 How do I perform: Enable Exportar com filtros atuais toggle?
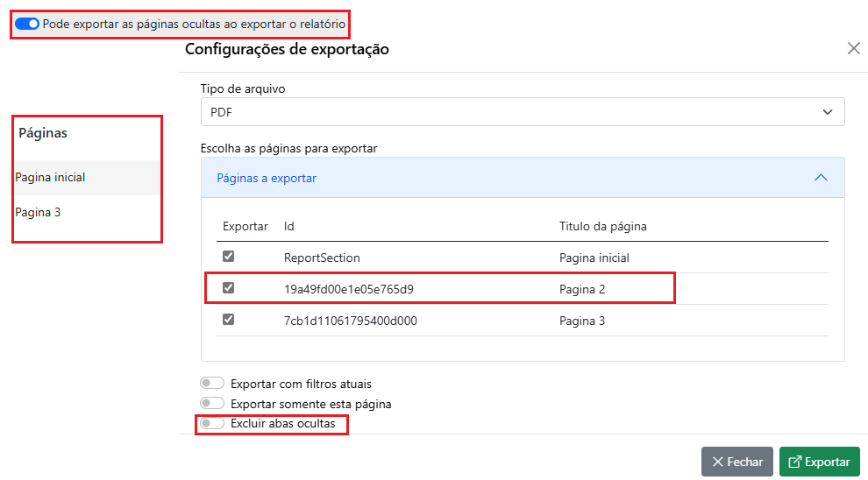(x=212, y=384)
